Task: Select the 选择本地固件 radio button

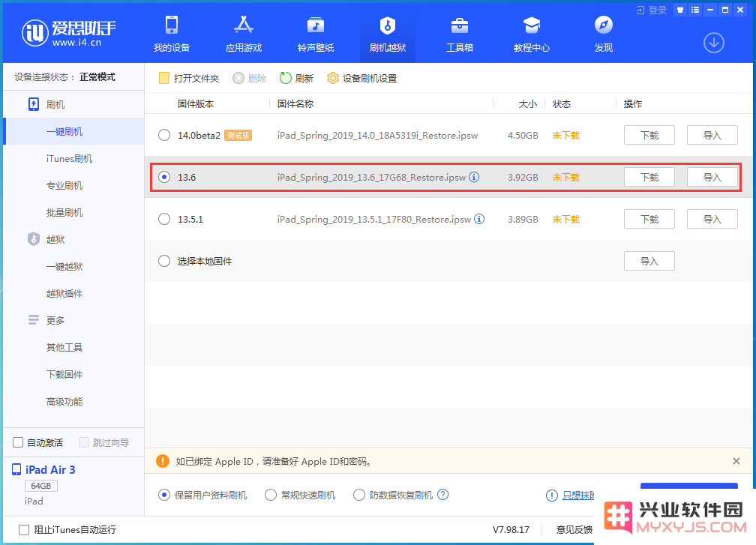Action: tap(164, 261)
